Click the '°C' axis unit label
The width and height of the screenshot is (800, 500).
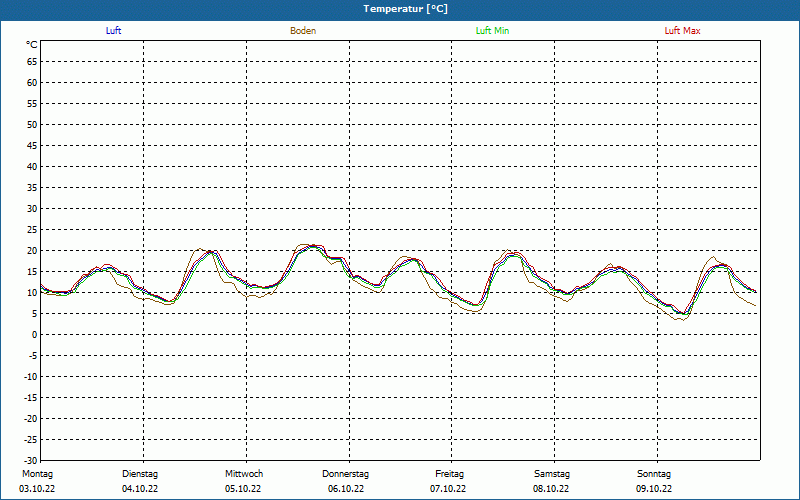[x=32, y=45]
